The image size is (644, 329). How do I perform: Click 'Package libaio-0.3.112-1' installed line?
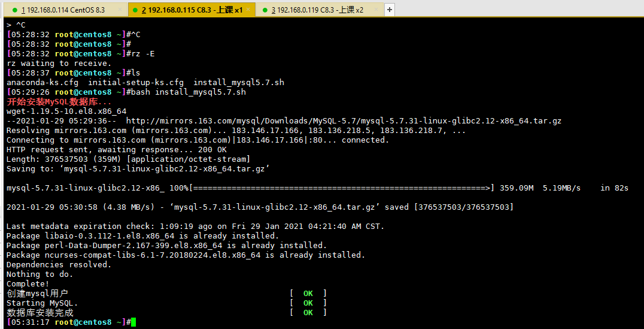143,236
